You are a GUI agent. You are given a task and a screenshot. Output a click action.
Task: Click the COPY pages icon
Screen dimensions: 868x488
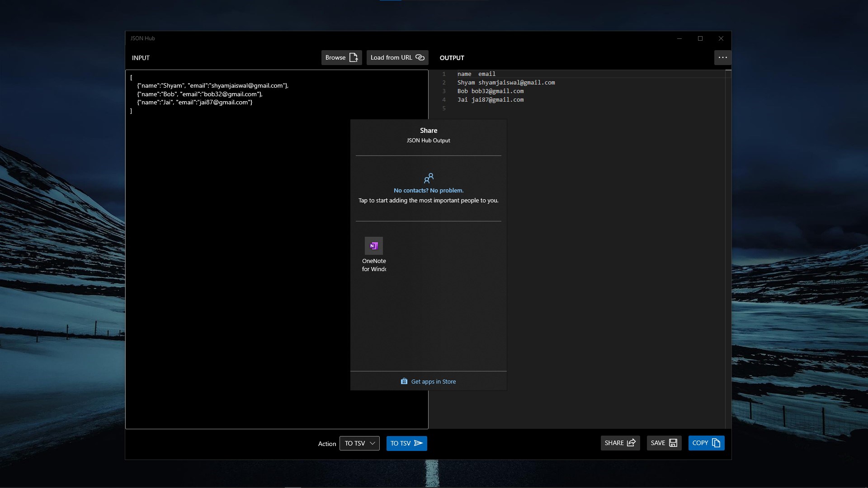pyautogui.click(x=716, y=443)
